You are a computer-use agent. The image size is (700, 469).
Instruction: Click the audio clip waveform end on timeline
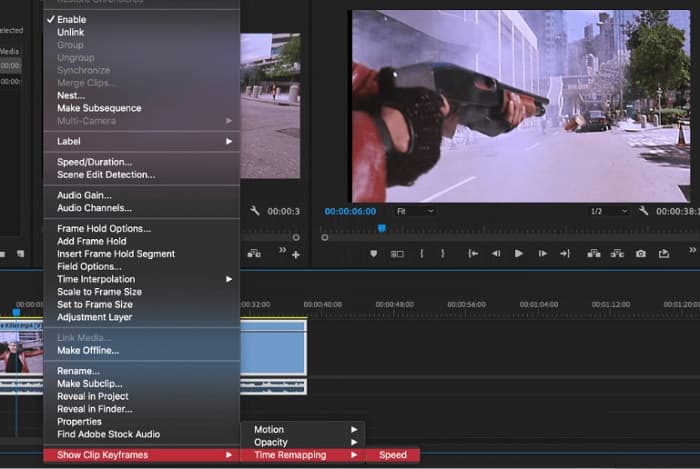[273, 386]
